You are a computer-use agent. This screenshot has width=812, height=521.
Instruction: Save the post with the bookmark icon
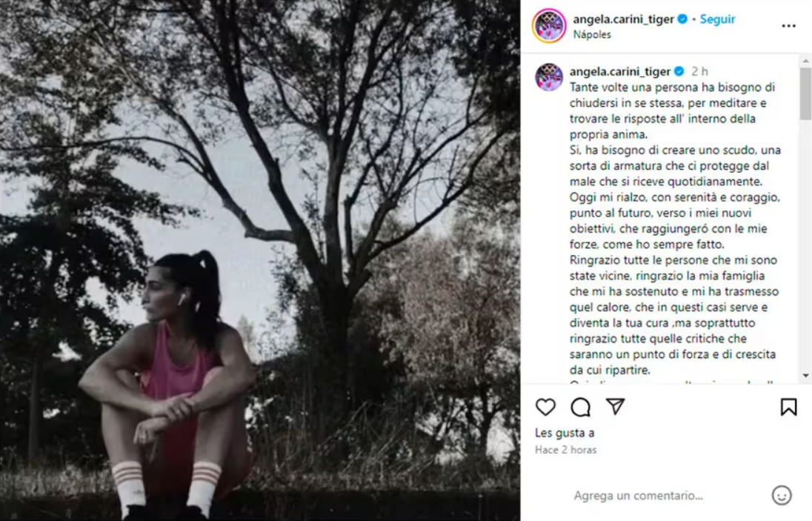(788, 407)
